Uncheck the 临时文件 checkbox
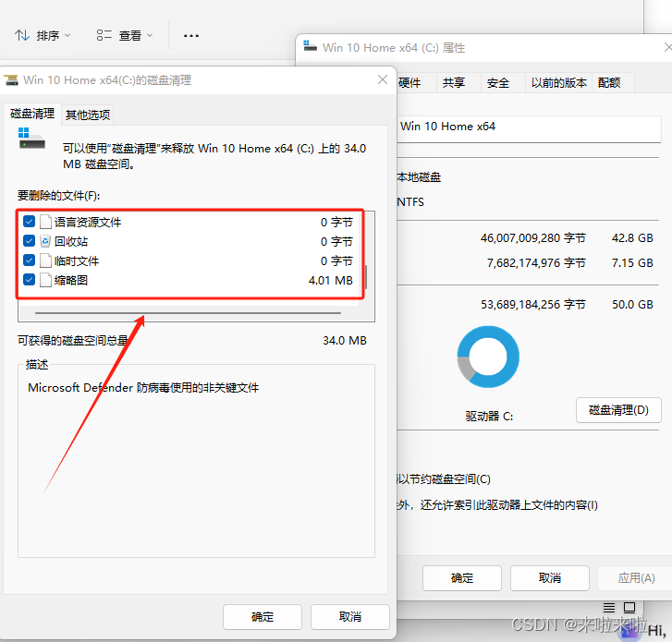Screen dimensions: 672x642 tap(30, 260)
